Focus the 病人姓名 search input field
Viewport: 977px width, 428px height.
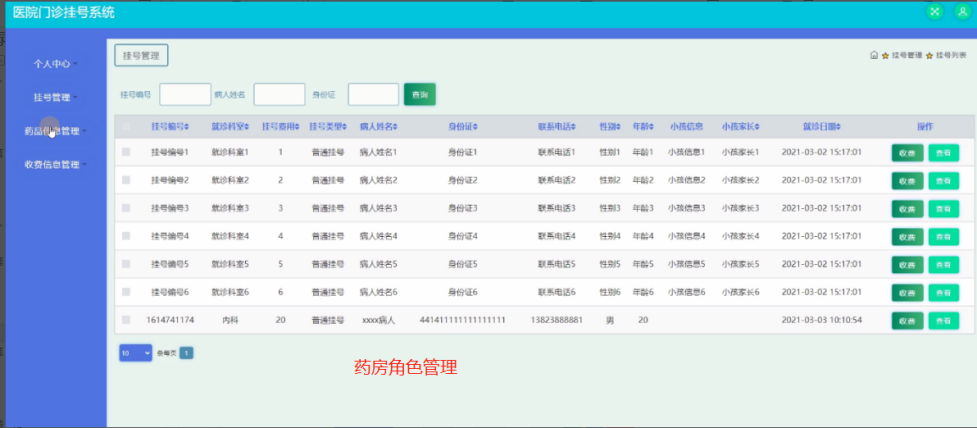[x=279, y=95]
